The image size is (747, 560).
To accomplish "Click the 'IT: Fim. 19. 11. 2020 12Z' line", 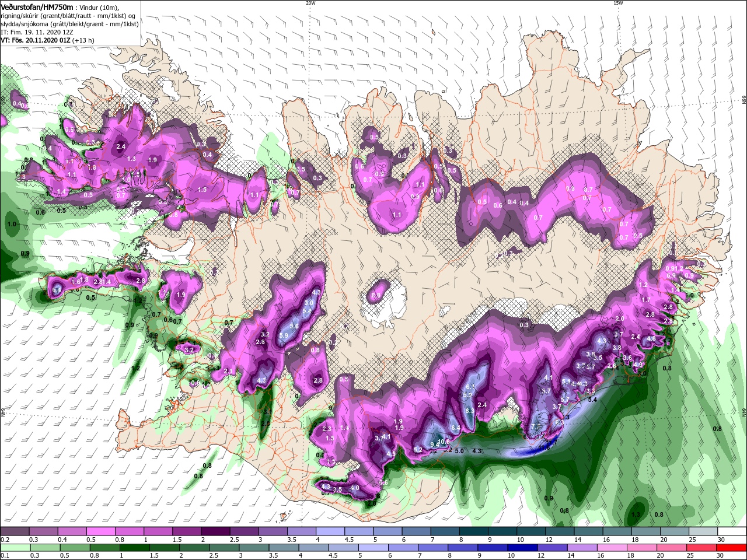I will [x=37, y=32].
